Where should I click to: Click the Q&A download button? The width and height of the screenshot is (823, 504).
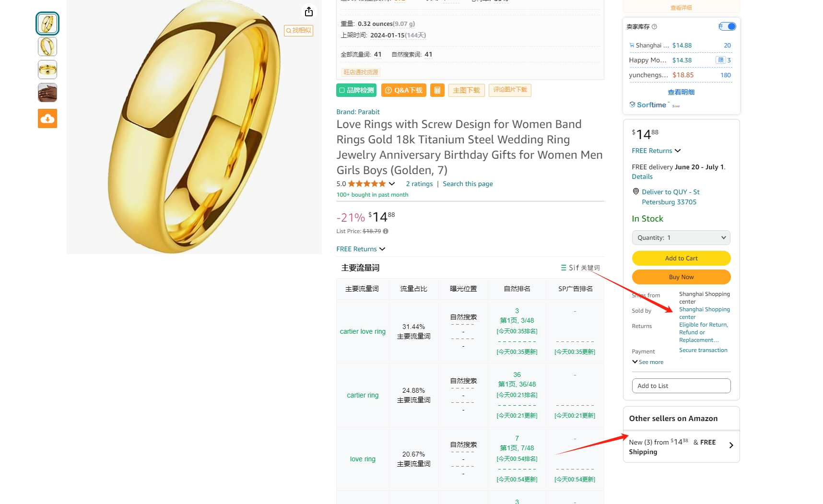(x=404, y=90)
